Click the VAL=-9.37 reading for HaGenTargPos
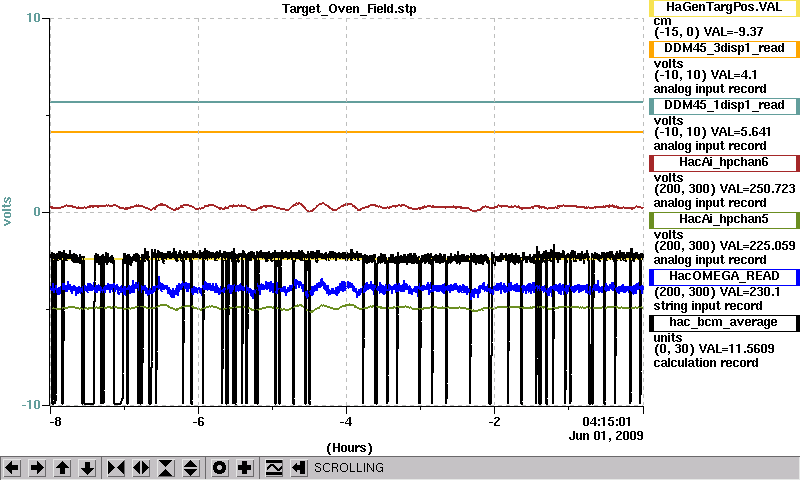800x480 pixels. [x=733, y=32]
